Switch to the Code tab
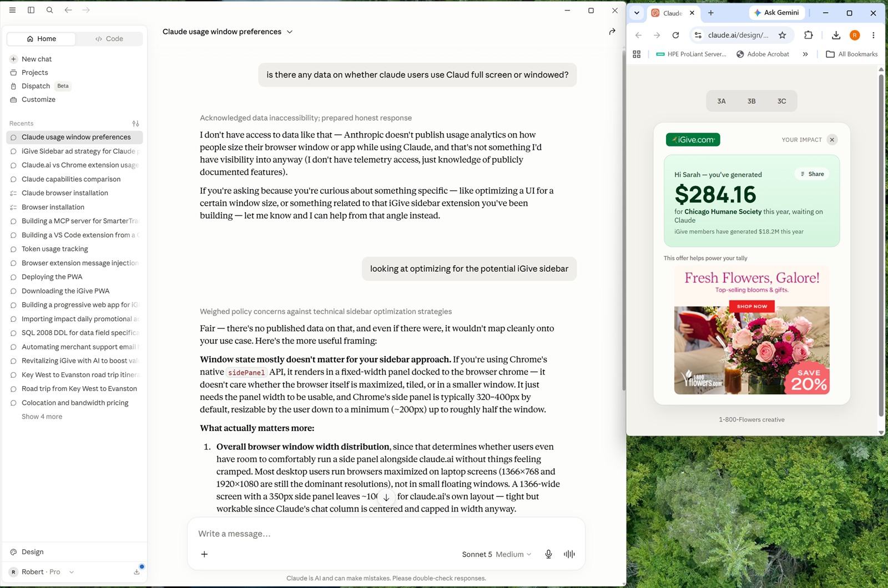The image size is (888, 588). pyautogui.click(x=109, y=39)
